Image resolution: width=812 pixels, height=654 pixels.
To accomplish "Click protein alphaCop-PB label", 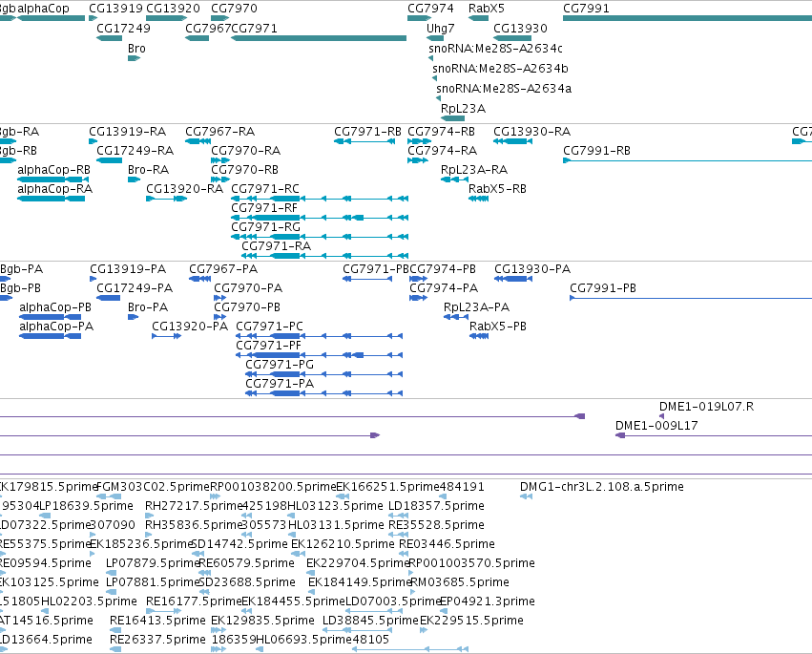I will [x=55, y=307].
